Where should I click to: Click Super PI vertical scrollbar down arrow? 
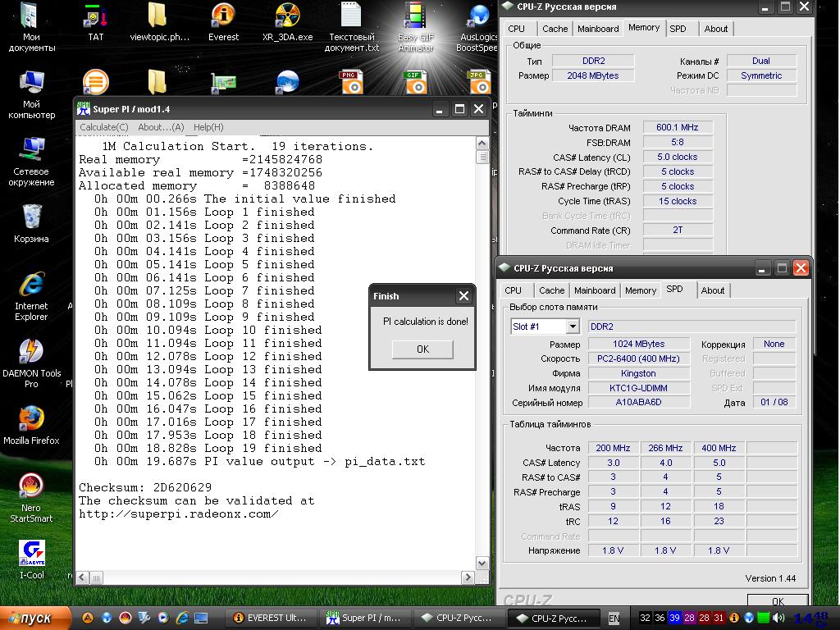click(482, 563)
